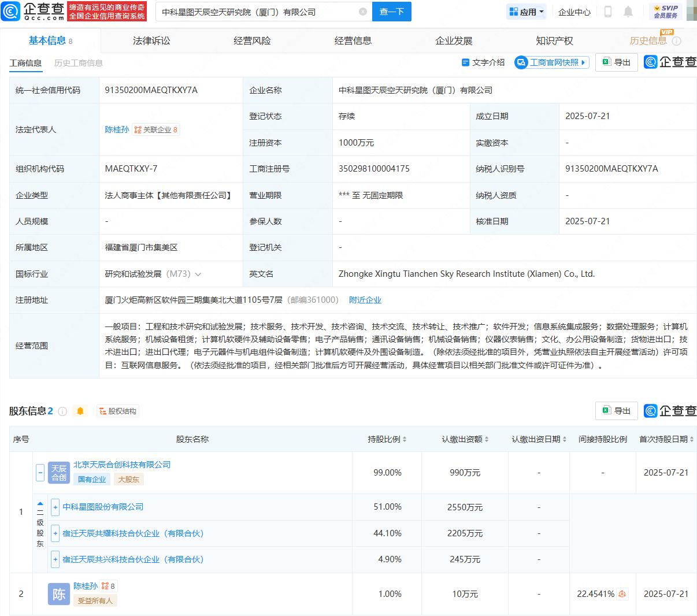Clear the company search box text

tap(363, 12)
